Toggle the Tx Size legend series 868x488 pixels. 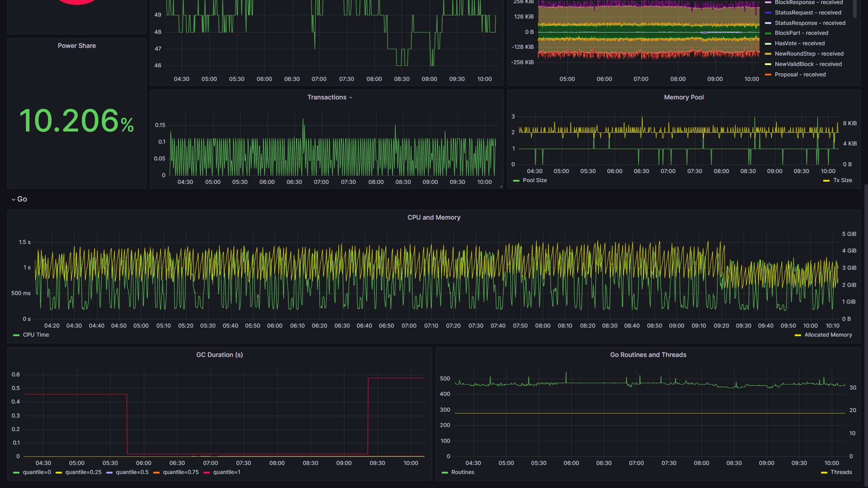pyautogui.click(x=842, y=180)
